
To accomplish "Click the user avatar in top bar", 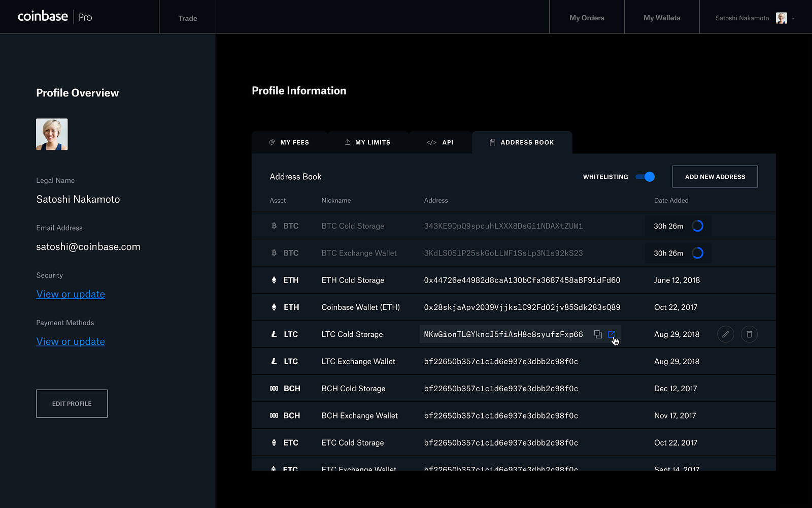I will 782,18.
